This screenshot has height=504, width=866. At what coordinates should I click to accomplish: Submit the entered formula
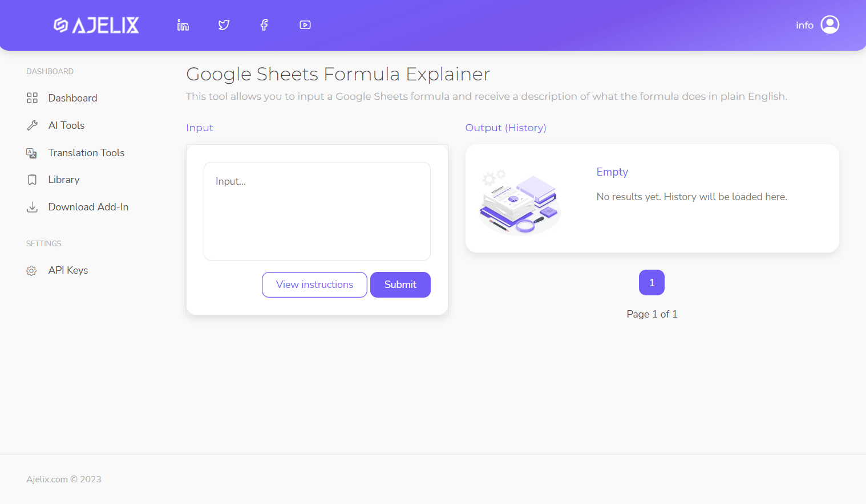pyautogui.click(x=400, y=284)
